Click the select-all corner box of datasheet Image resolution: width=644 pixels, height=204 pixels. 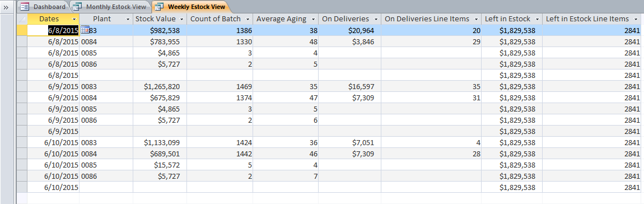coord(22,19)
